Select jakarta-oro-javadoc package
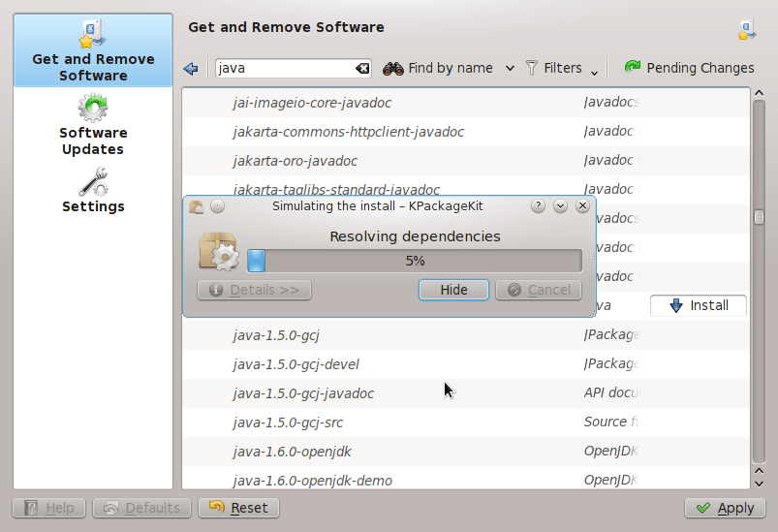Screen dimensions: 778x532 tap(465, 161)
